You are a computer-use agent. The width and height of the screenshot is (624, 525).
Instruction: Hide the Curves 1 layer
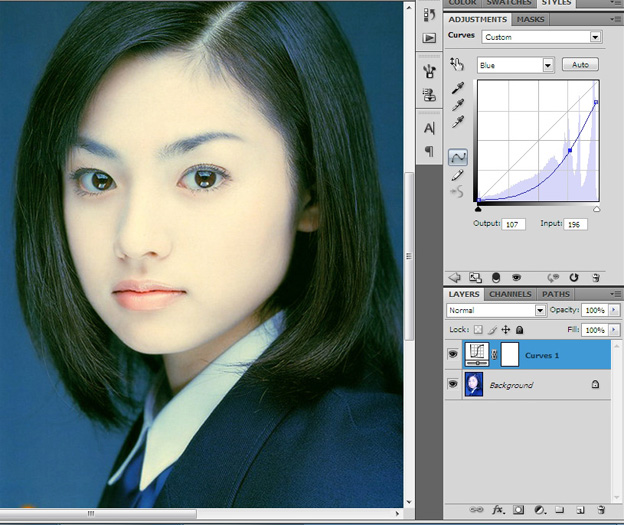[452, 354]
